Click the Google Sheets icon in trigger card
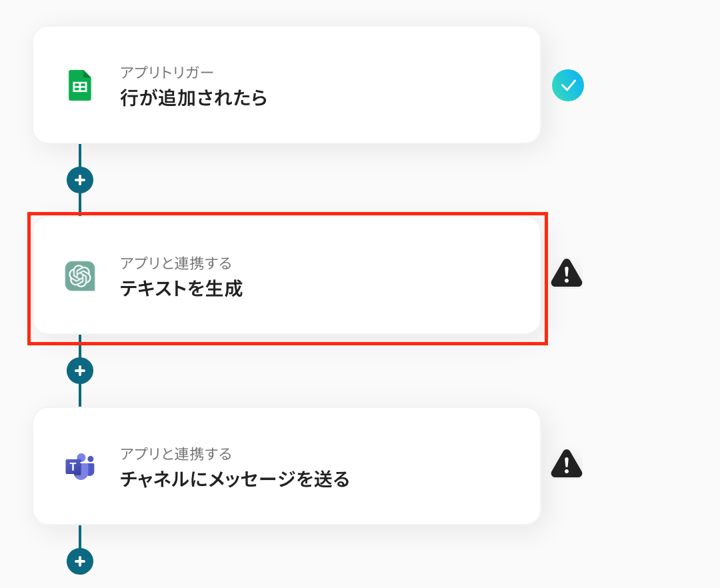720x588 pixels. (x=80, y=85)
